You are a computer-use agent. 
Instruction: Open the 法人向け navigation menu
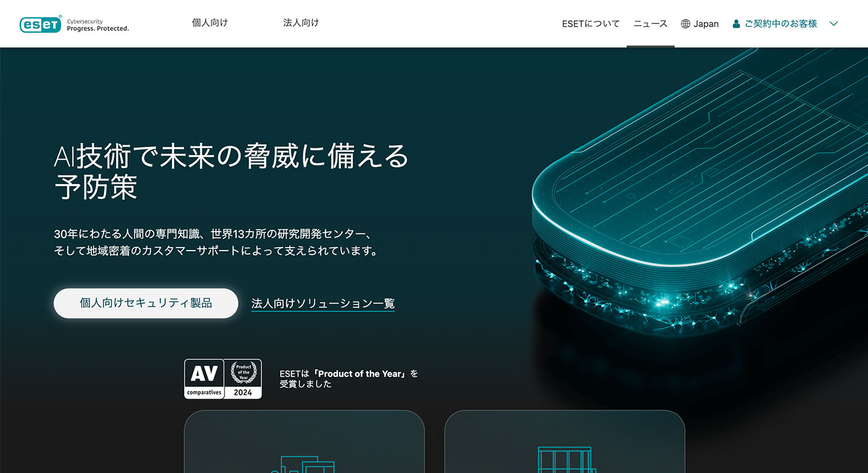[301, 23]
